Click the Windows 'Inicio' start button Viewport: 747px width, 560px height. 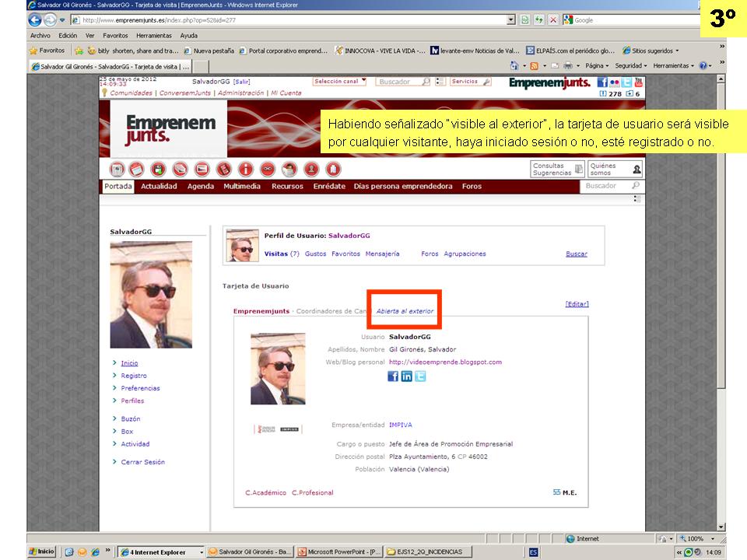tap(42, 551)
